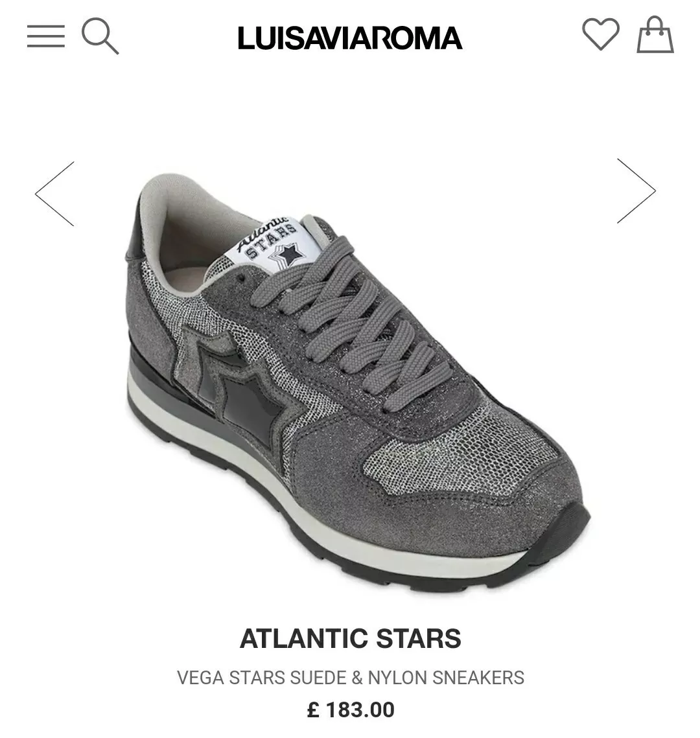Expand the site menu from the three-line icon

click(45, 37)
